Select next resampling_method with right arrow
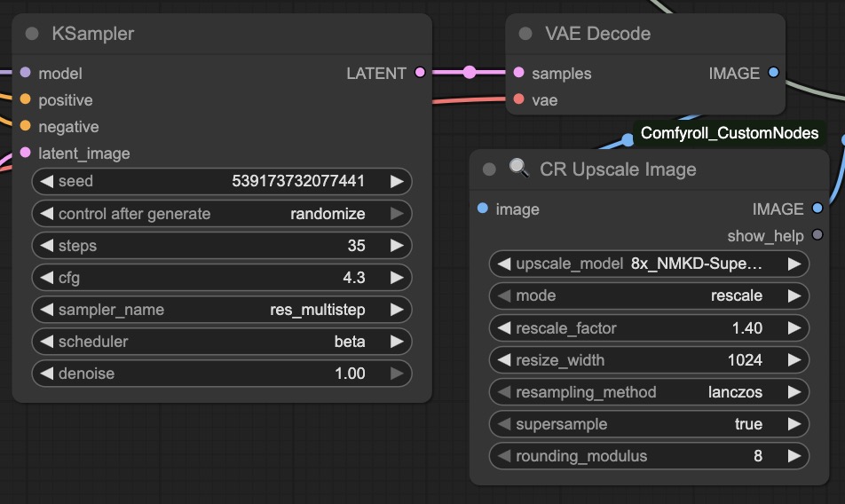 [794, 392]
